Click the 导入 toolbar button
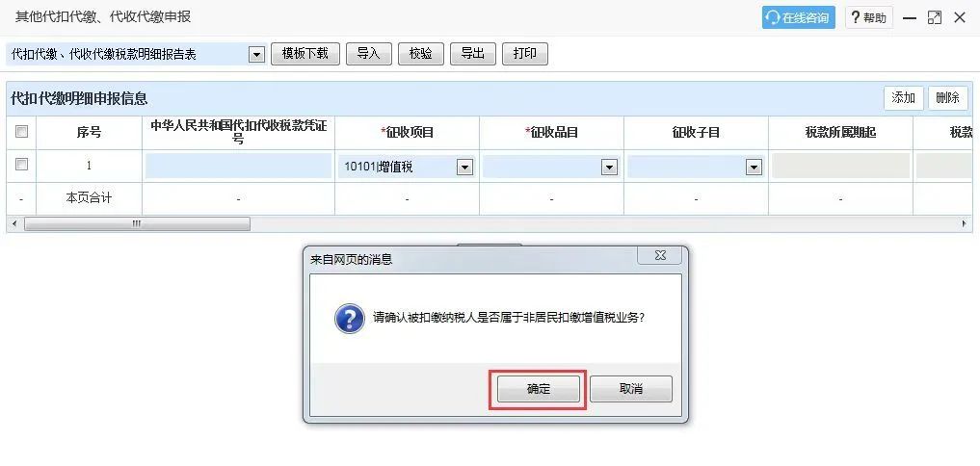The height and width of the screenshot is (466, 980). [369, 54]
